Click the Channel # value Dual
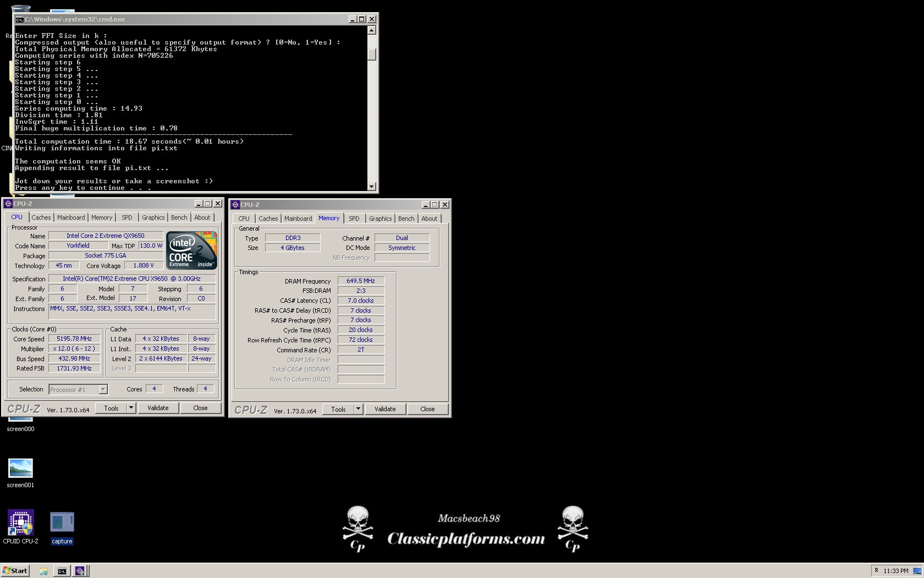 click(x=402, y=238)
